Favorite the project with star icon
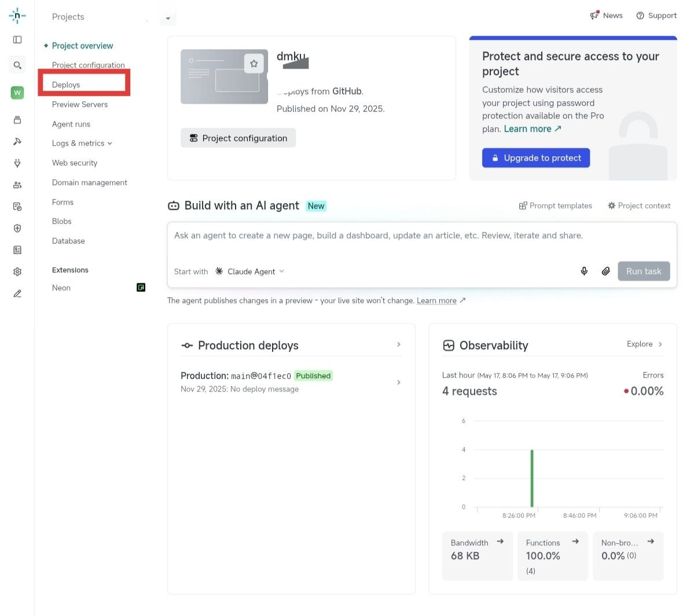 (x=254, y=64)
